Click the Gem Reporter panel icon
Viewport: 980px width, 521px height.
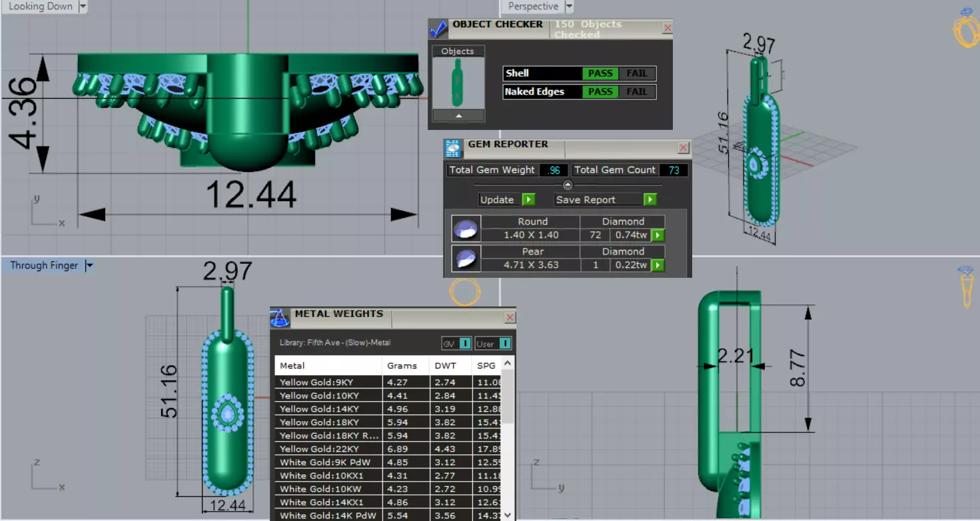(x=453, y=148)
